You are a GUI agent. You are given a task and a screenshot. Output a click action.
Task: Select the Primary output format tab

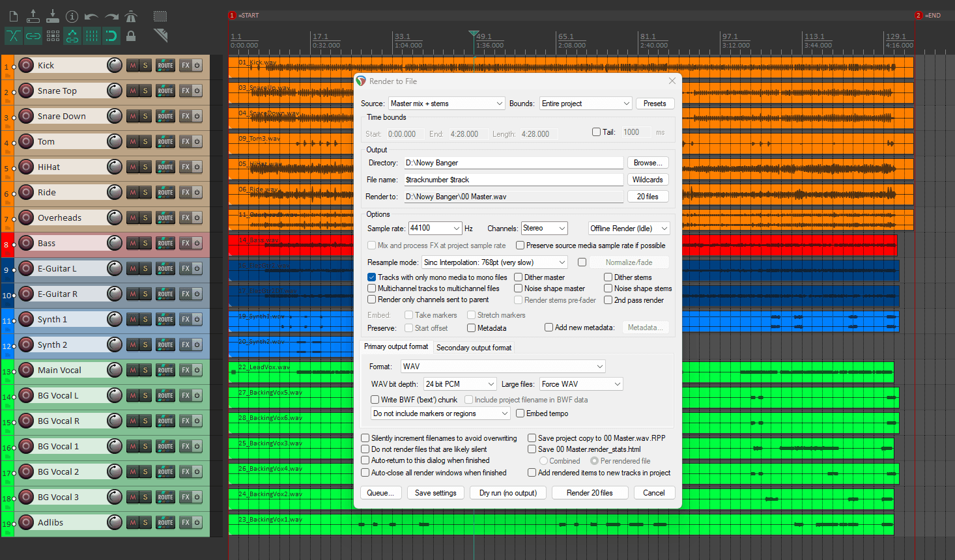tap(396, 347)
